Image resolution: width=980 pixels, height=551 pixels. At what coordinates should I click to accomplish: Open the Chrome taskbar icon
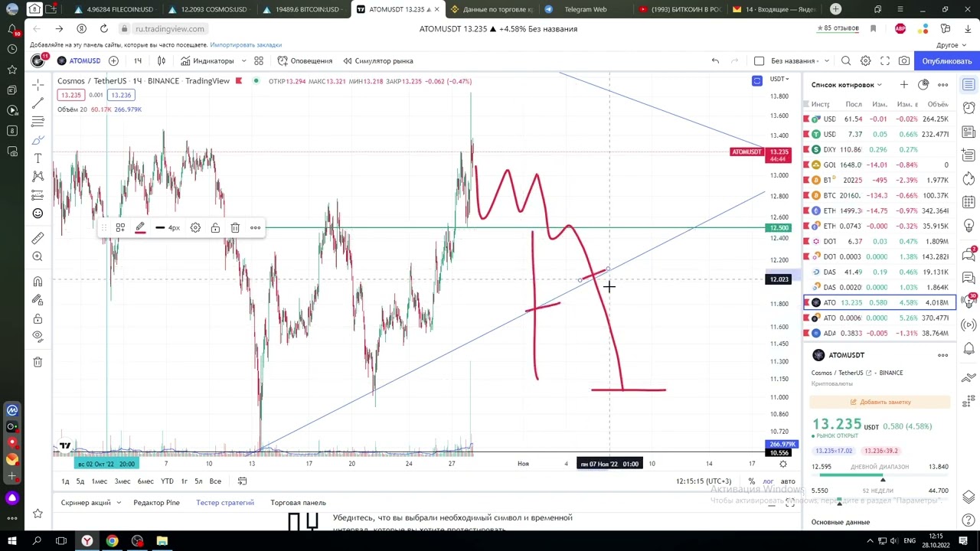[x=112, y=541]
